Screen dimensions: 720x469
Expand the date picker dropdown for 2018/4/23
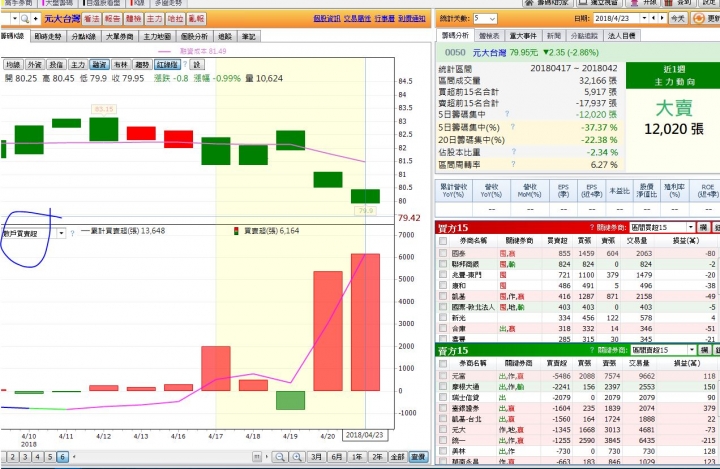click(x=644, y=18)
